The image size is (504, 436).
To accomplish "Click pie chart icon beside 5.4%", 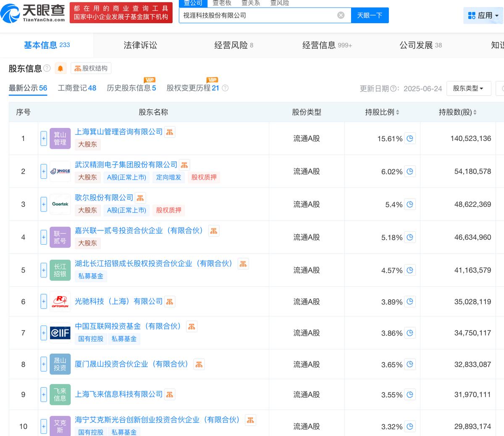I will tap(410, 204).
